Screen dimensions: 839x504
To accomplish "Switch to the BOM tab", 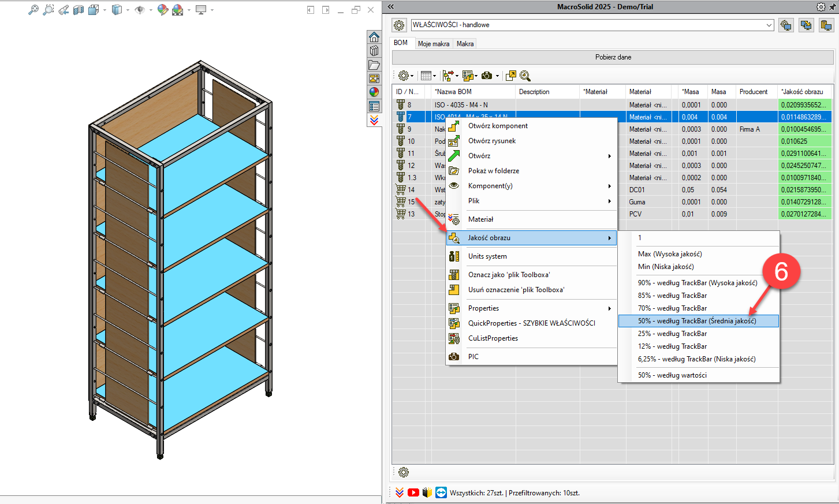I will (x=401, y=43).
